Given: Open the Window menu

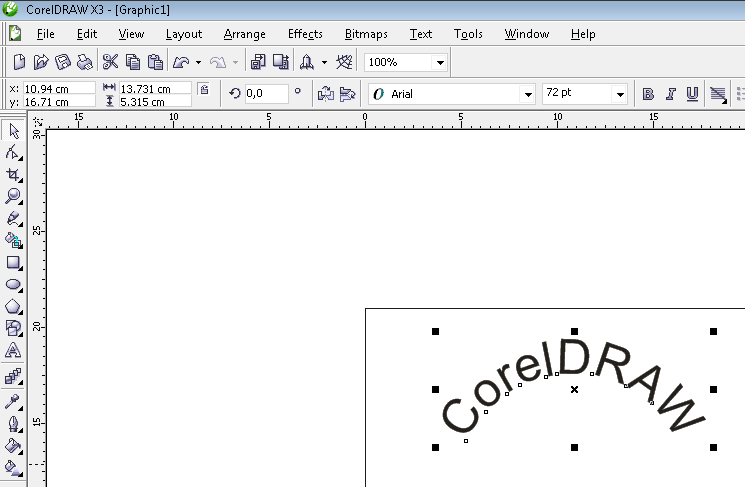Looking at the screenshot, I should click(x=527, y=34).
